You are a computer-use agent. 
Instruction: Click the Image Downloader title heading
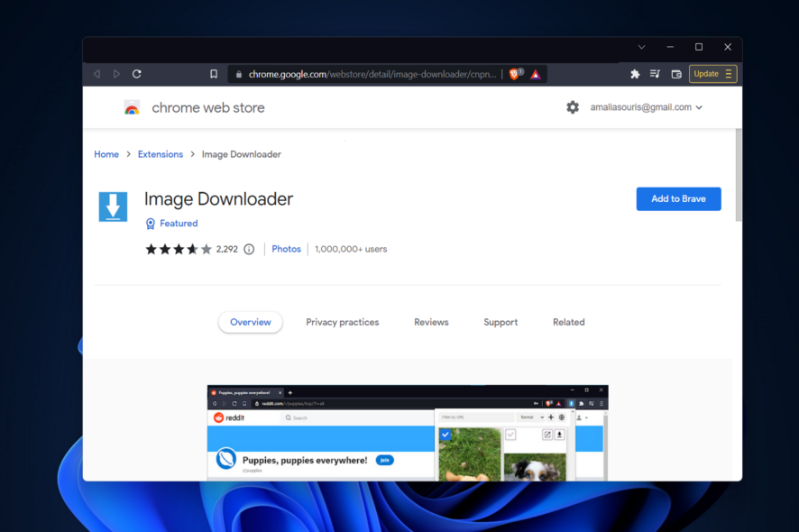point(218,198)
